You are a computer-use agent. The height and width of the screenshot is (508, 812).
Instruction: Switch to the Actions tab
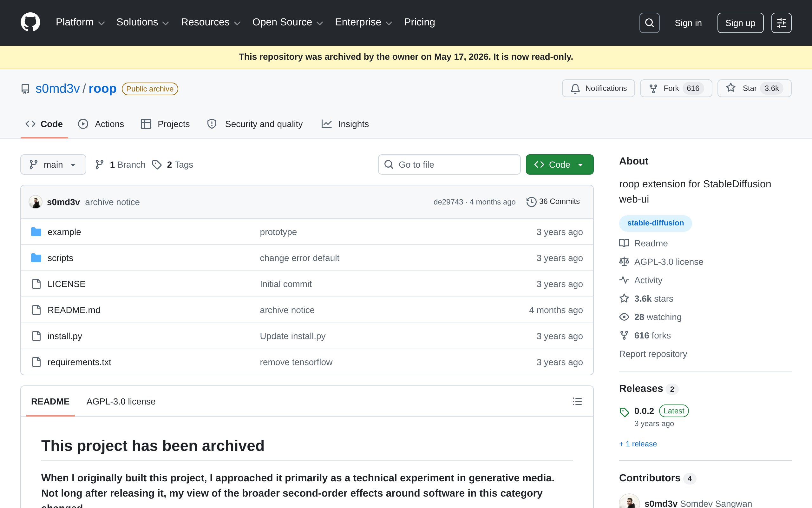(x=101, y=124)
